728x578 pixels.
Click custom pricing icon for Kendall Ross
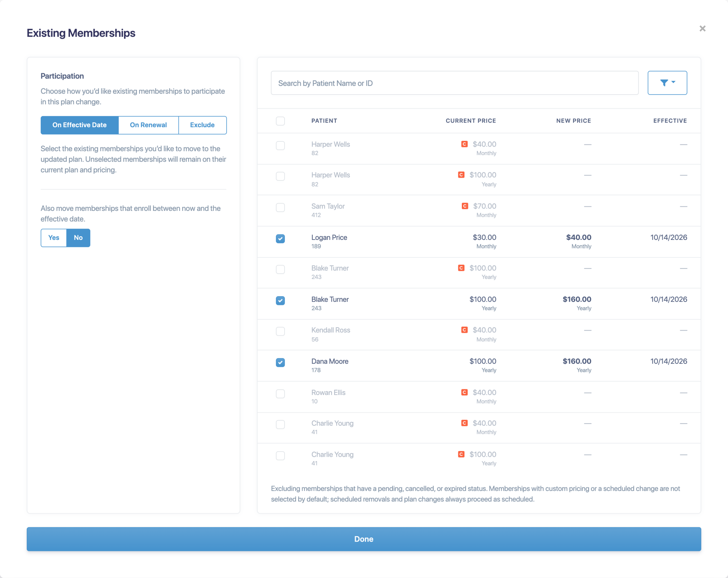(x=464, y=330)
